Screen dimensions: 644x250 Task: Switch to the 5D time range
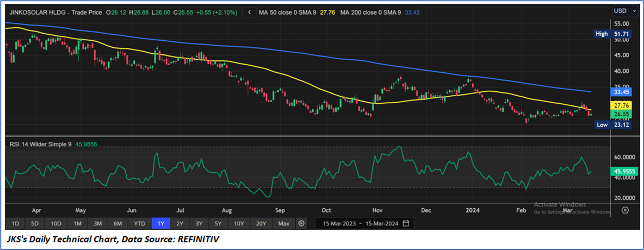coord(35,223)
